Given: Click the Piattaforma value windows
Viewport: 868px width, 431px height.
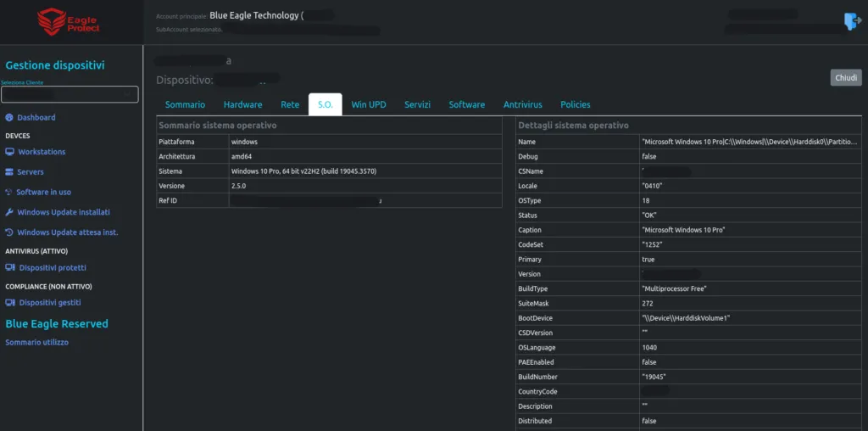Looking at the screenshot, I should click(244, 142).
